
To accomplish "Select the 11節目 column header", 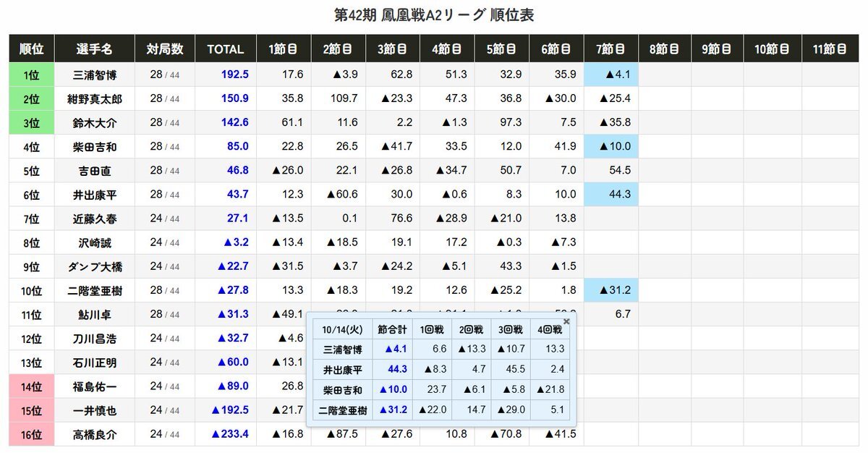I will (830, 49).
